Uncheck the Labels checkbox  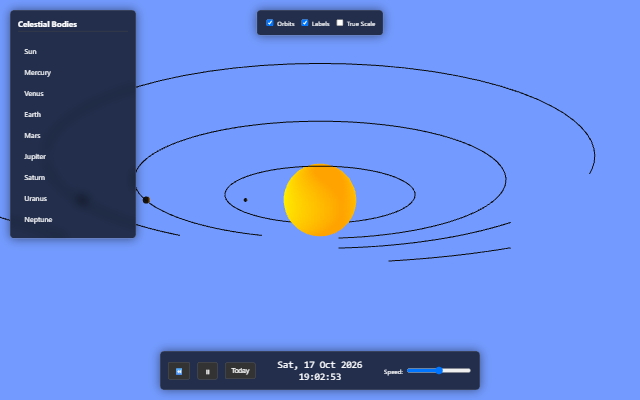[x=305, y=23]
